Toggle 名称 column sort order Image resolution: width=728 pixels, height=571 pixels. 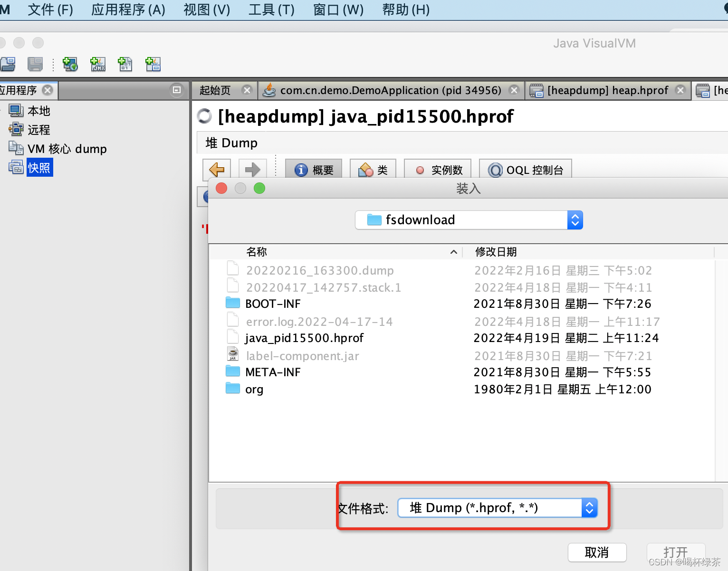pyautogui.click(x=257, y=252)
